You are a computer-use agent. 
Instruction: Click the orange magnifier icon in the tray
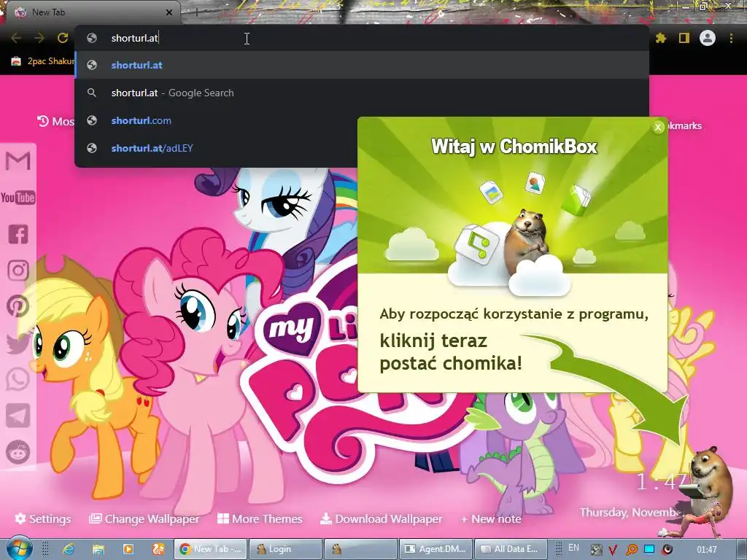[x=632, y=550]
